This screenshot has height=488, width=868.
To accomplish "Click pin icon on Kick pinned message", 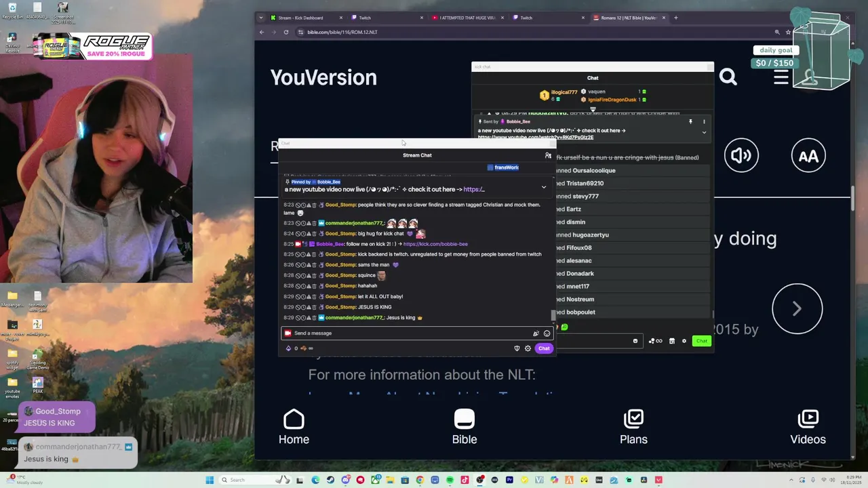I will 690,122.
